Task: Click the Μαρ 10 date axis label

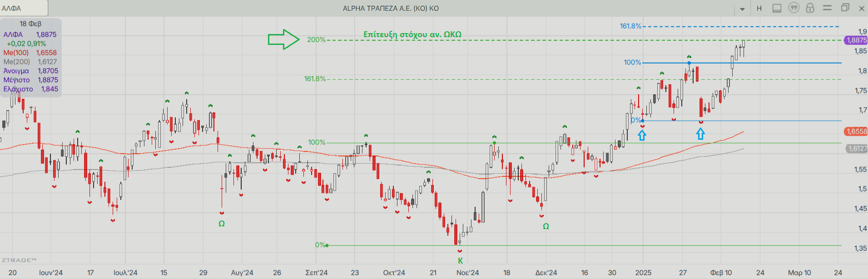Action: [799, 273]
